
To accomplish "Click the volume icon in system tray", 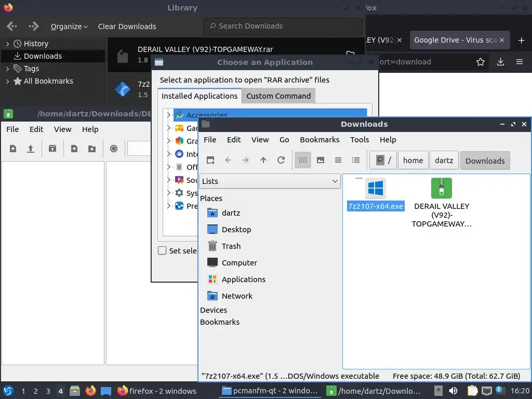I will click(x=453, y=391).
